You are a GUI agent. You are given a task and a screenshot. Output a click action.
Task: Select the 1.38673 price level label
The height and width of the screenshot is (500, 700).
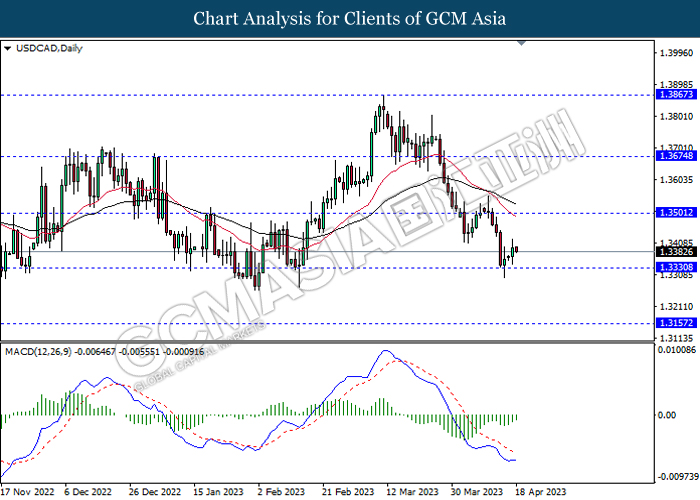[676, 94]
